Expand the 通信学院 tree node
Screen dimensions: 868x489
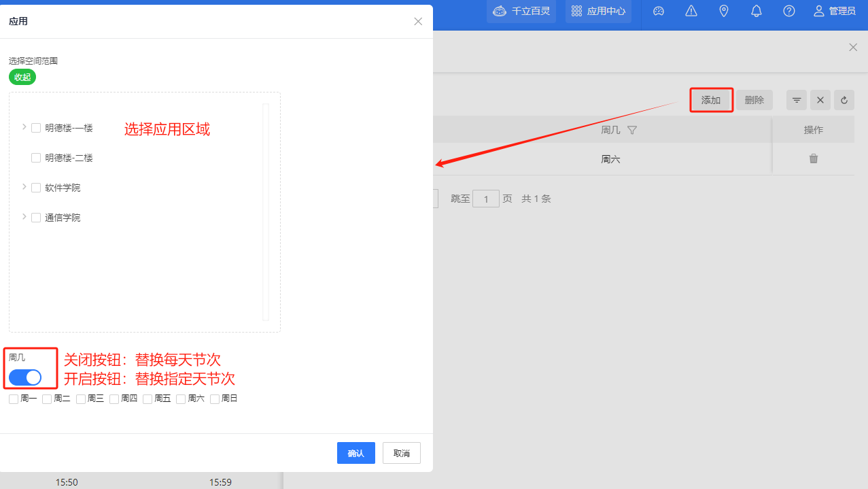pos(24,217)
